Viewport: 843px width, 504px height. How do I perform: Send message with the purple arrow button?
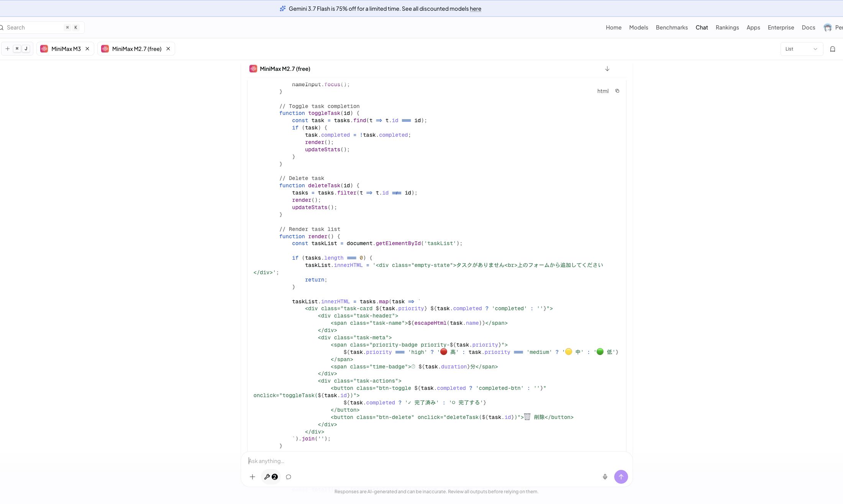[x=621, y=477]
